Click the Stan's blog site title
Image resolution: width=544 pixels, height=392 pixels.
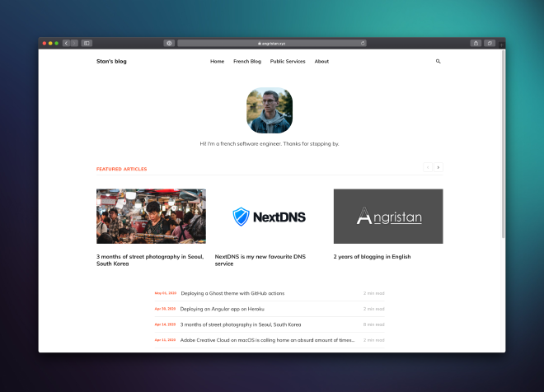111,61
